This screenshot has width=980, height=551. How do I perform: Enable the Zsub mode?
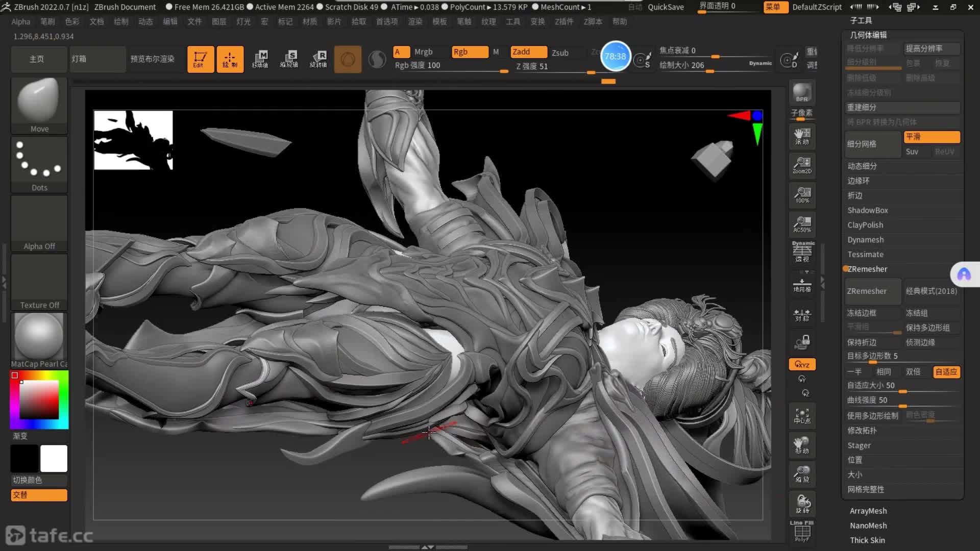coord(560,53)
